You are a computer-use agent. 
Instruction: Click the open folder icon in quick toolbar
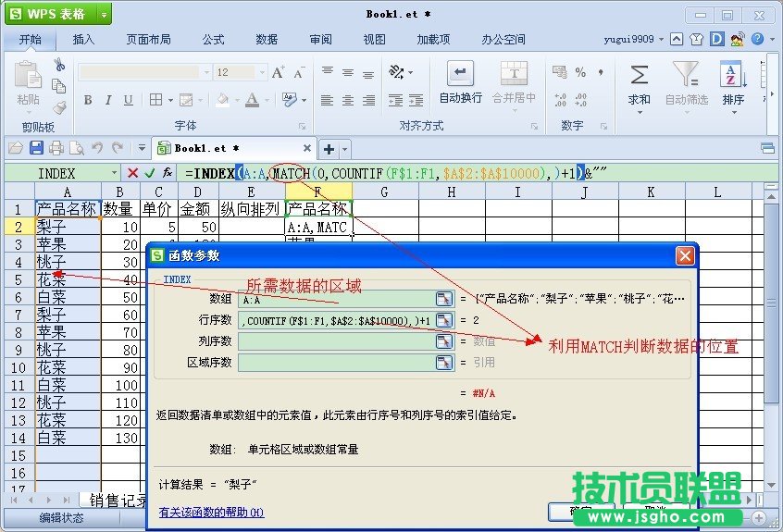pos(16,148)
